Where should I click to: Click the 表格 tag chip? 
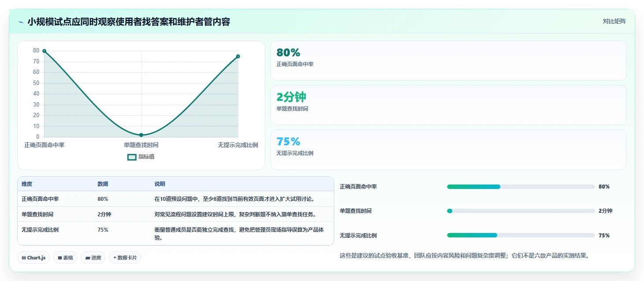click(x=65, y=258)
